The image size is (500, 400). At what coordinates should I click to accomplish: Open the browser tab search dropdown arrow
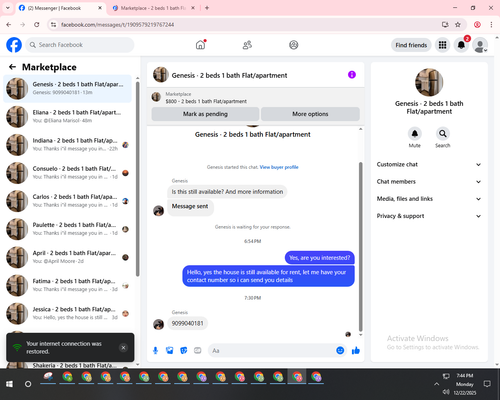(8, 8)
